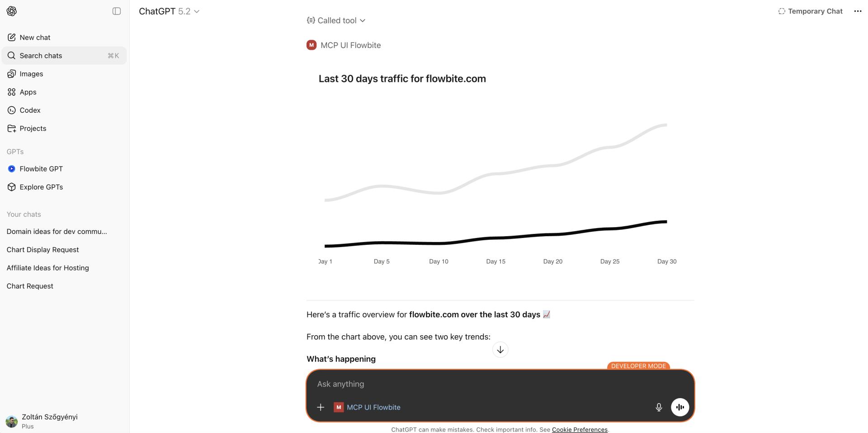Expand the Called tool details

(x=336, y=20)
